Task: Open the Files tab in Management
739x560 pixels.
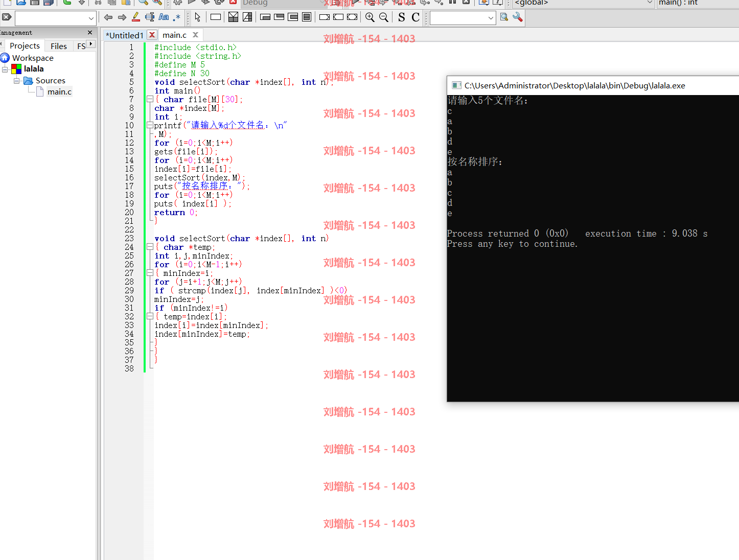Action: [x=59, y=46]
